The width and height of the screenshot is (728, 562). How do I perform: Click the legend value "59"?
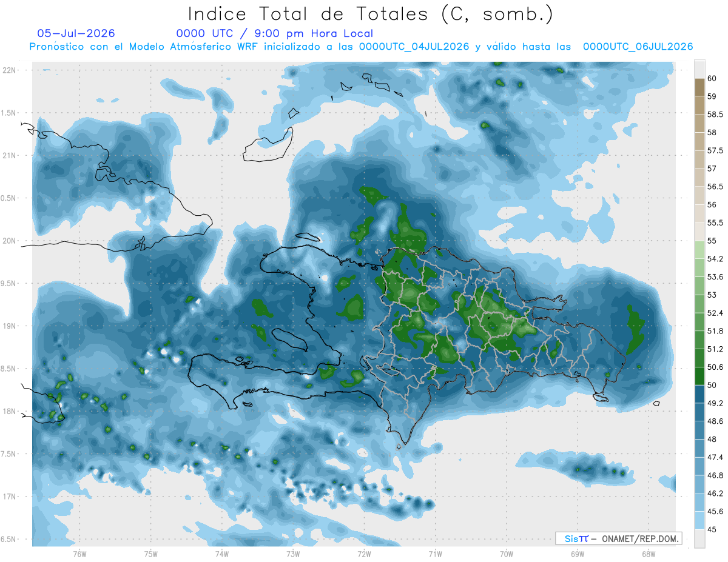(712, 96)
